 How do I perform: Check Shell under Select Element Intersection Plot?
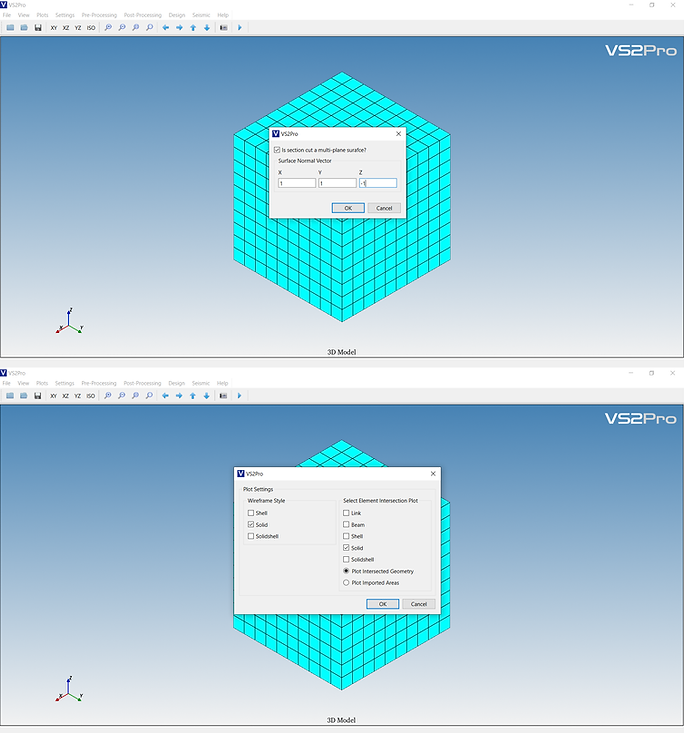pos(346,536)
